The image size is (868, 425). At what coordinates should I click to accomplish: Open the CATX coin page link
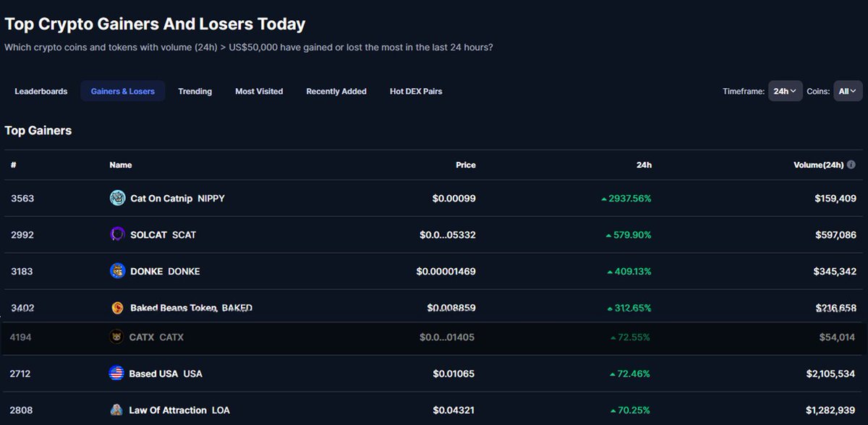(156, 337)
